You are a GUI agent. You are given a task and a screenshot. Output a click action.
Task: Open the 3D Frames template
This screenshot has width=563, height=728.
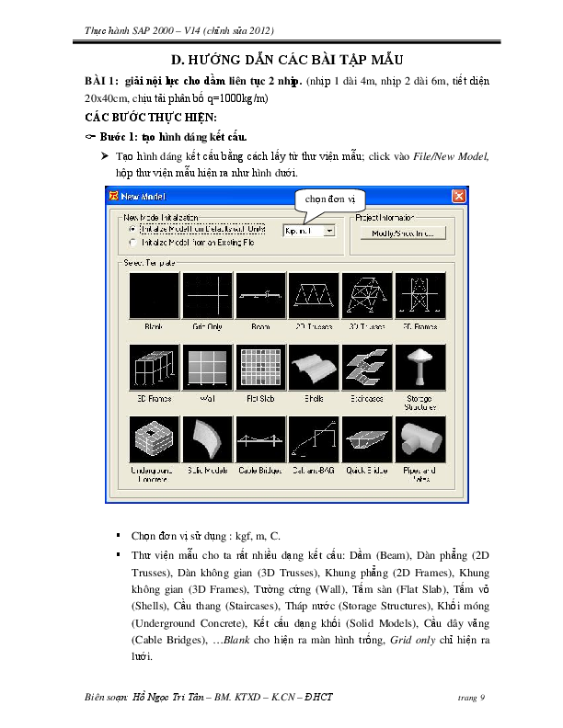pos(153,370)
